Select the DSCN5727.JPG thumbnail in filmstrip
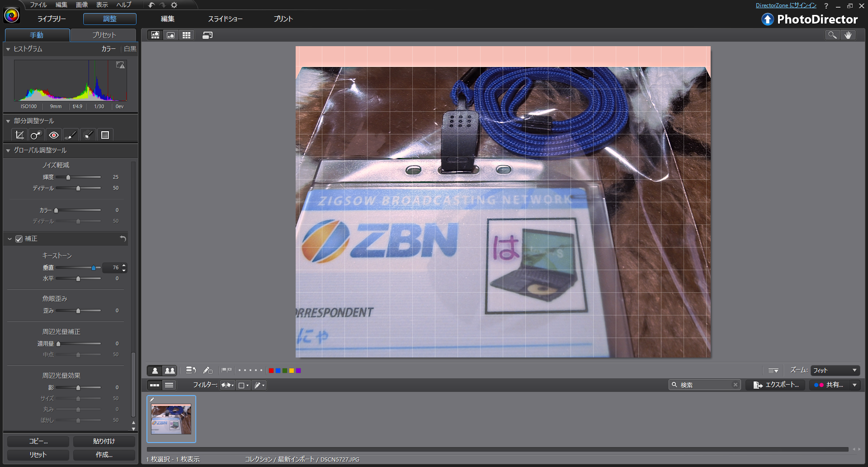This screenshot has width=868, height=467. pos(171,419)
